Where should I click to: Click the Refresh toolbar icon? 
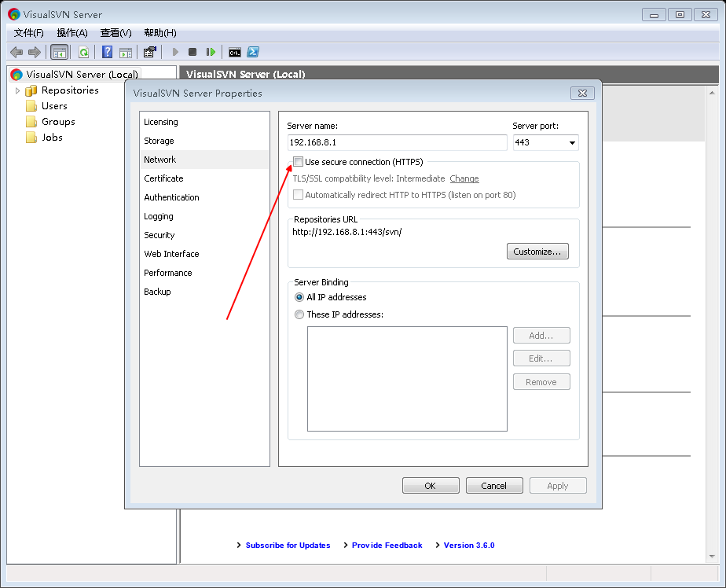tap(84, 53)
